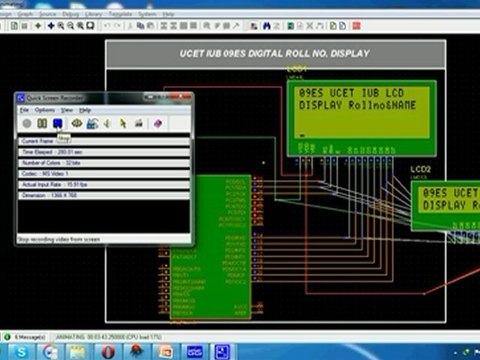Image resolution: width=480 pixels, height=360 pixels.
Task: Open the Source menu in Proteus
Action: point(48,14)
